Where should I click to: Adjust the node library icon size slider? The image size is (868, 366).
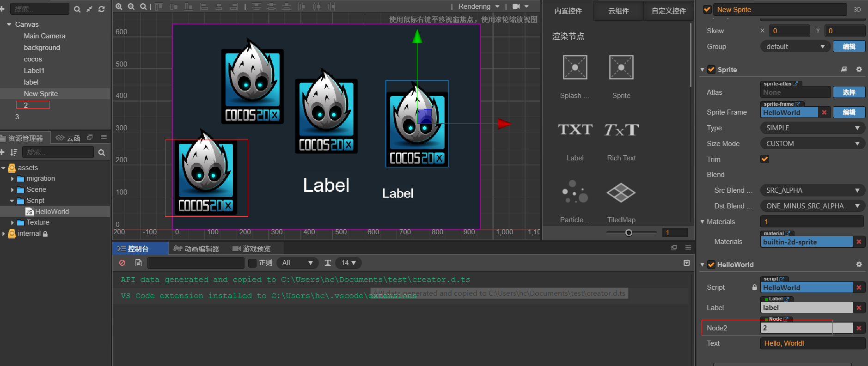tap(629, 232)
